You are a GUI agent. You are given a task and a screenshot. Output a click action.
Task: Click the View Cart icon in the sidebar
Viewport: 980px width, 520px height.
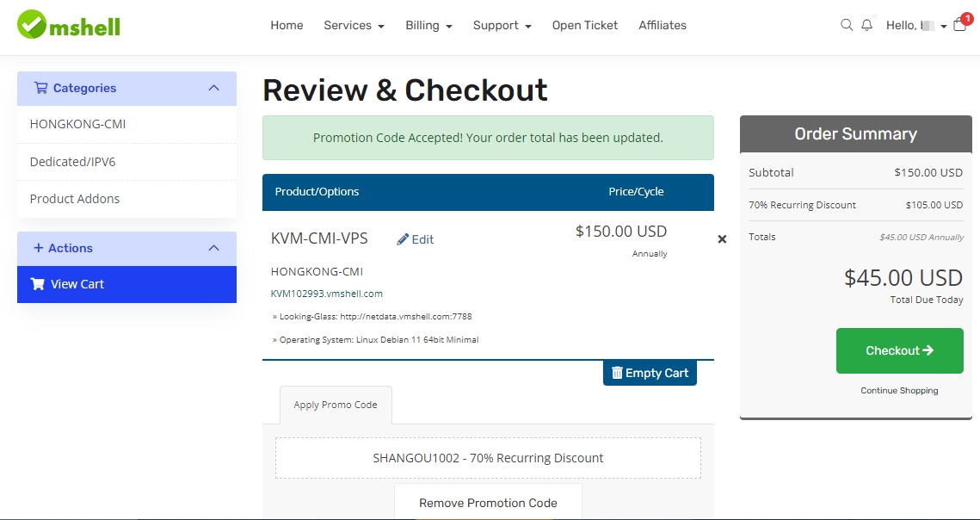click(x=38, y=284)
